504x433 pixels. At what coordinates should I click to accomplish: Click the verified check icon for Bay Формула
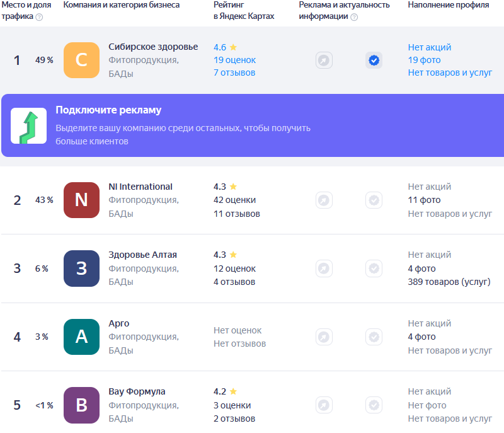(x=374, y=405)
